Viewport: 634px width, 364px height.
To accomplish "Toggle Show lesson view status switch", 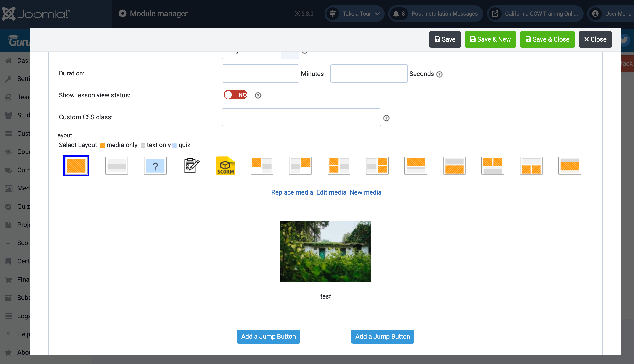I will 235,95.
